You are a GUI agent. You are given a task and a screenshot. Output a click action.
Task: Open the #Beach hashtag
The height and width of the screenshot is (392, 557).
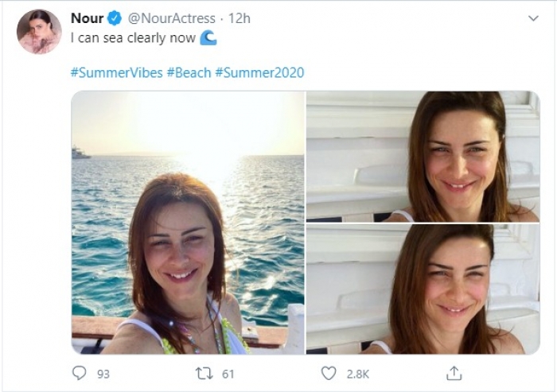tap(189, 72)
